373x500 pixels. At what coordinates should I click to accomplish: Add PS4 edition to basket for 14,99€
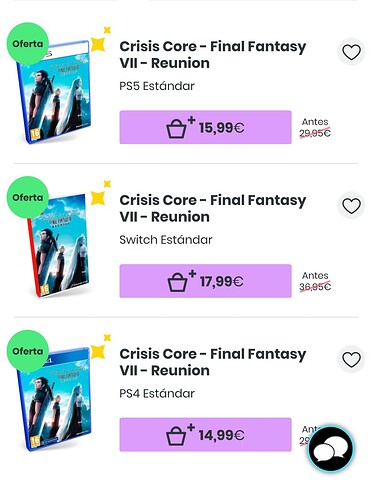[205, 435]
